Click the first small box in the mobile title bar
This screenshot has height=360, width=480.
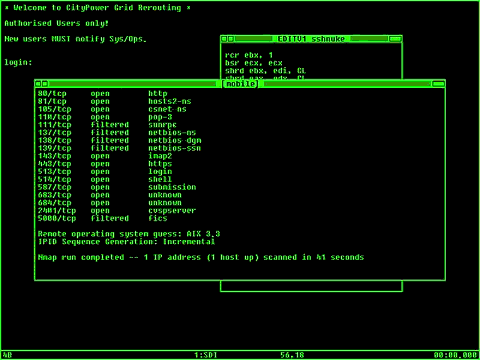[x=38, y=84]
